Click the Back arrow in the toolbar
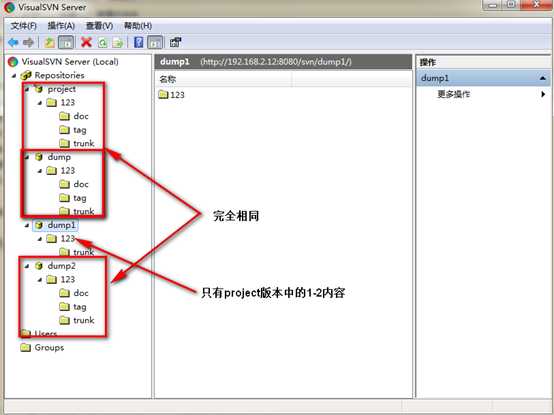Viewport: 554px width, 415px height. pos(13,43)
